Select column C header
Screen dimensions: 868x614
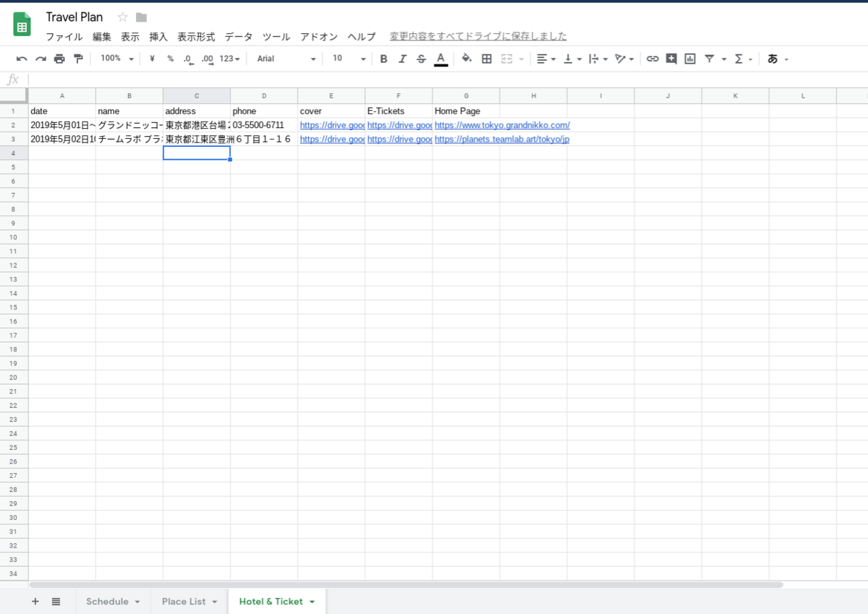click(197, 95)
